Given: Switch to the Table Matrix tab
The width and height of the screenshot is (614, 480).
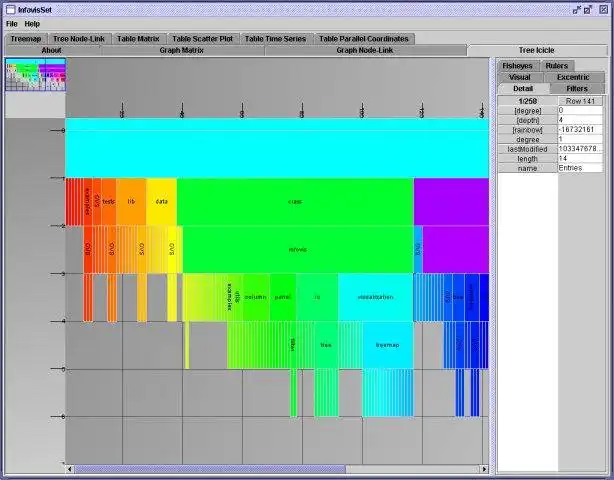Looking at the screenshot, I should pos(138,39).
